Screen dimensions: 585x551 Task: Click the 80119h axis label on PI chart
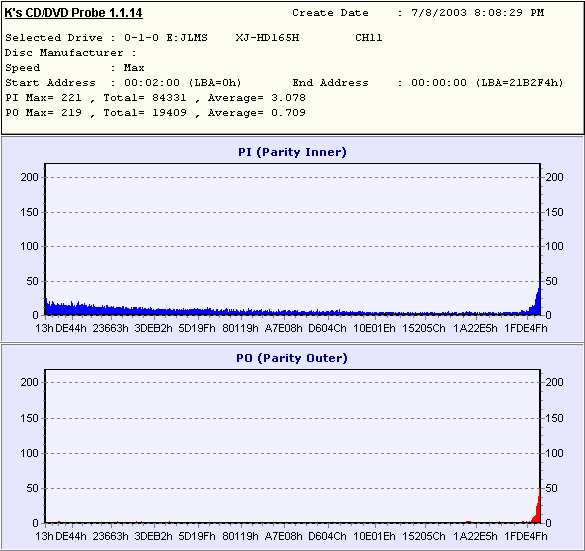(x=240, y=328)
